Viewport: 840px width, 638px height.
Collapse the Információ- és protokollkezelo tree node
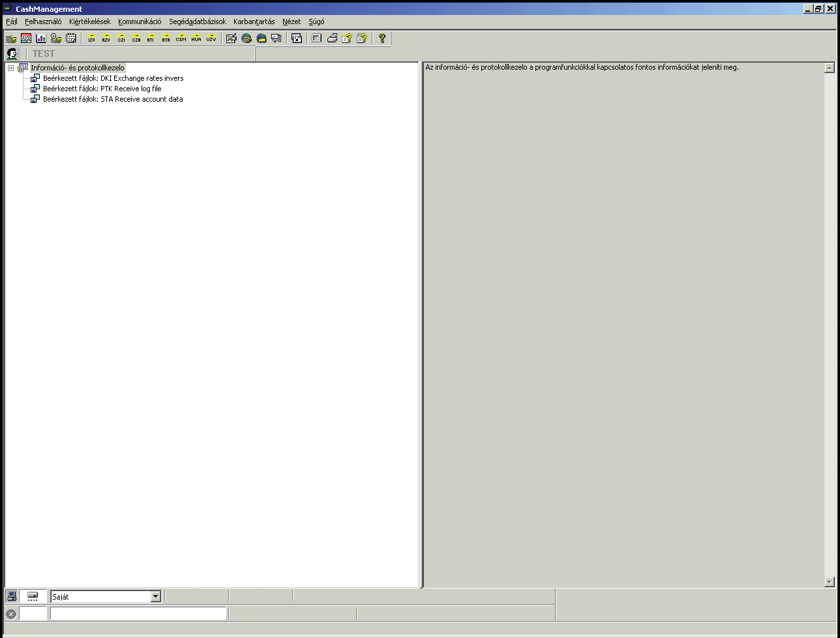click(x=10, y=68)
